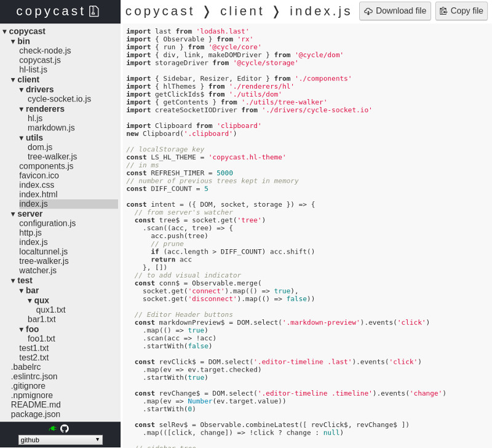Click the './drivers/cycle-socket.io' import string
The image size is (492, 448).
point(317,110)
